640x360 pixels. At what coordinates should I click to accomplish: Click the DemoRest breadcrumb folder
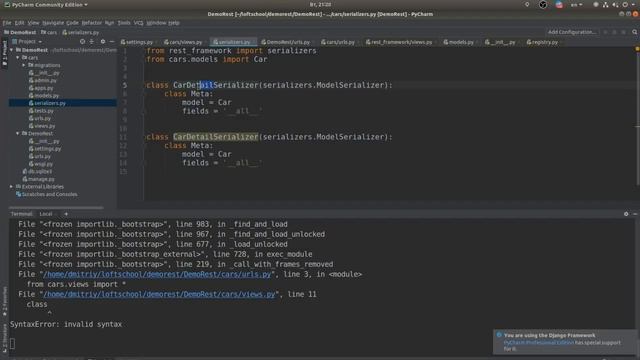[20, 32]
